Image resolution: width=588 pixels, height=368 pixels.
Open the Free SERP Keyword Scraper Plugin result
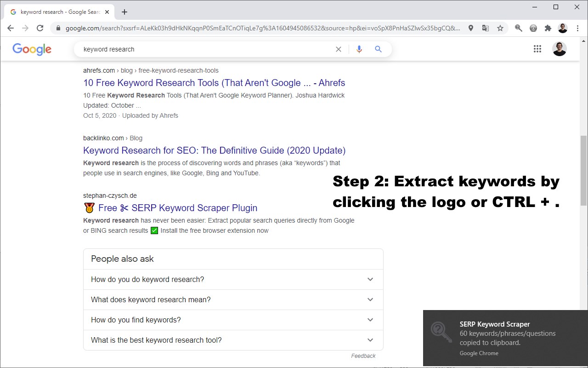(x=178, y=208)
